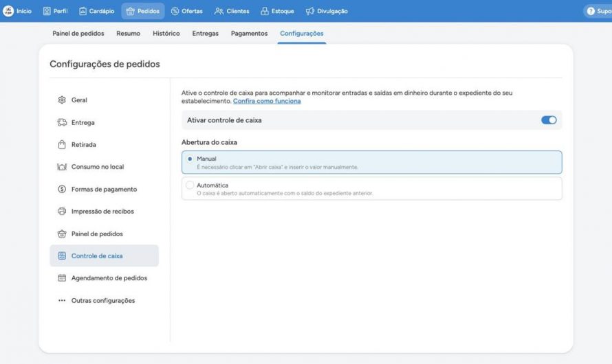Click the Impressão de recibos printer icon
The width and height of the screenshot is (612, 364).
pos(62,212)
